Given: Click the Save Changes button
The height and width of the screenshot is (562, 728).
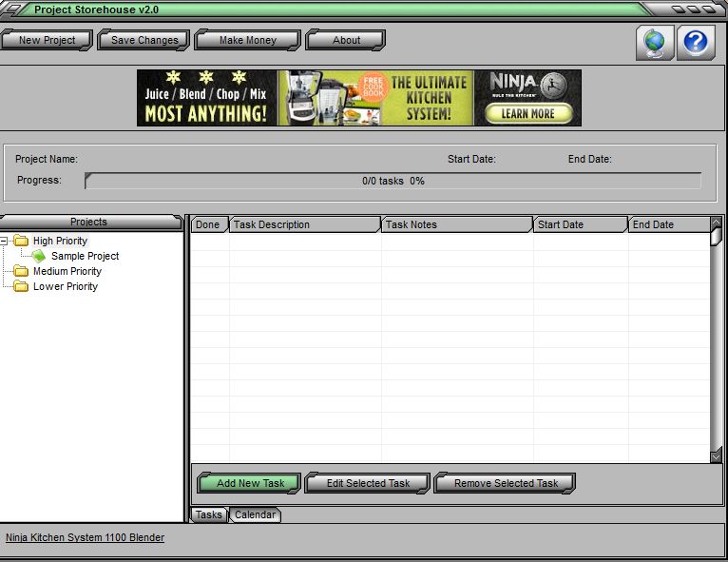Looking at the screenshot, I should [144, 40].
